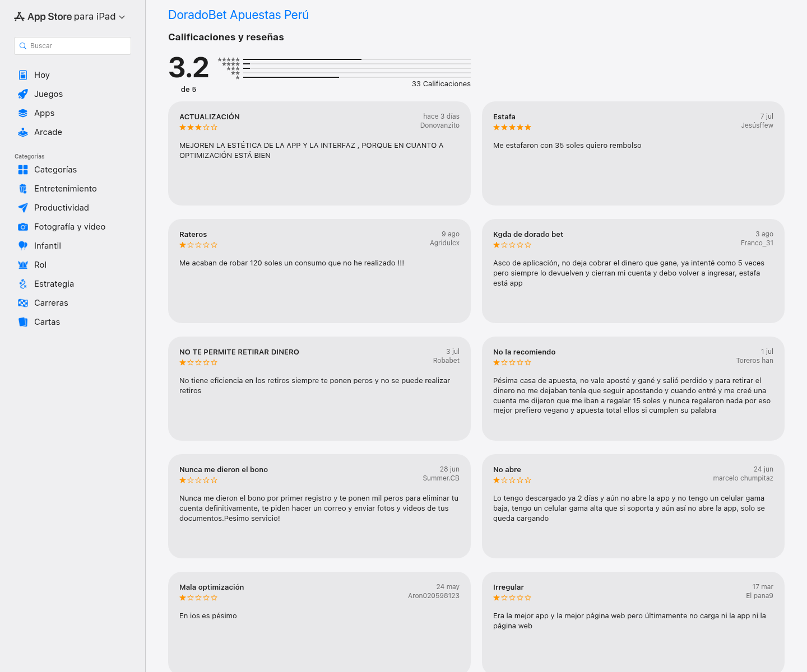Click the Juegos rocket icon

tap(23, 94)
